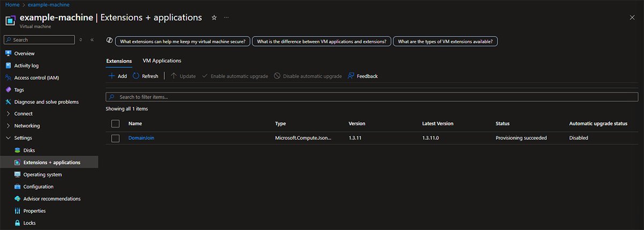Check the DomainJoin row checkbox
The image size is (644, 230).
(x=115, y=138)
